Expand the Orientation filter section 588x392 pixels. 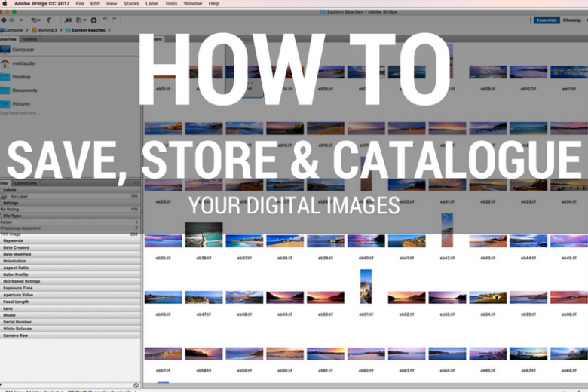[x=70, y=261]
